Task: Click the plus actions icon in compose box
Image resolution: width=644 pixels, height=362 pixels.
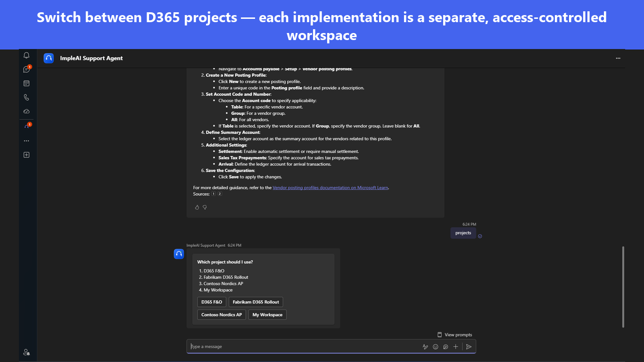Action: [x=455, y=346]
